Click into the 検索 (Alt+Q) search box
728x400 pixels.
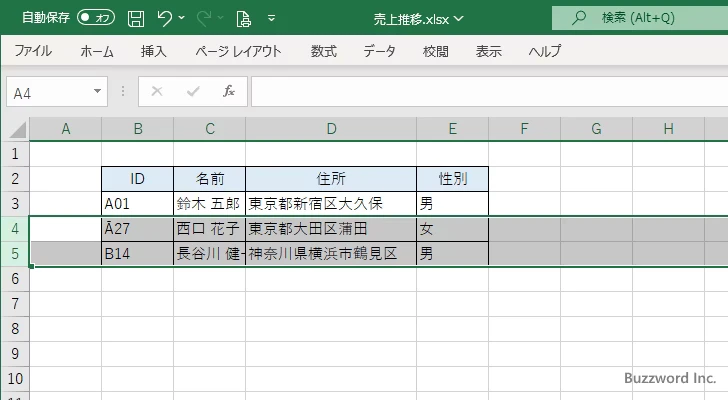click(x=640, y=18)
